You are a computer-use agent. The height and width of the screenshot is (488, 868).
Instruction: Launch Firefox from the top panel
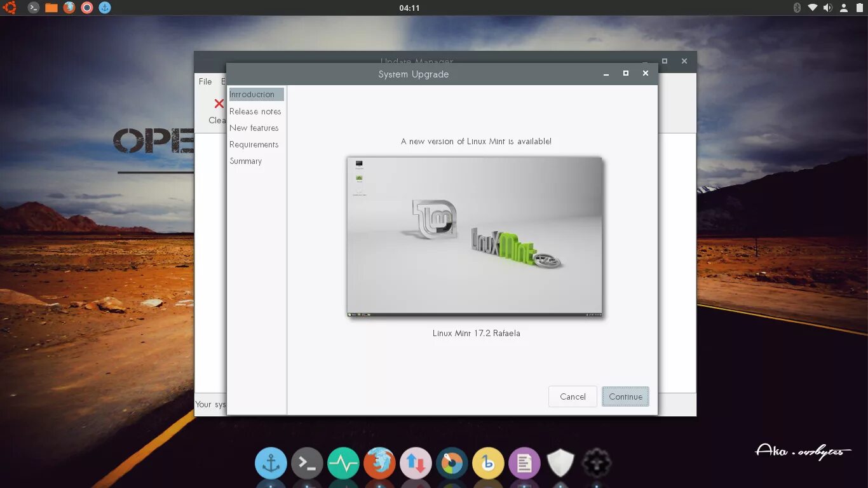tap(69, 8)
